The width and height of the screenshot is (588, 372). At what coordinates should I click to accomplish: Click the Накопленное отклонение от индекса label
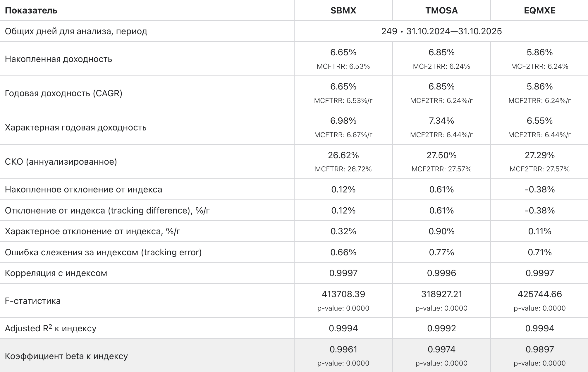point(83,190)
